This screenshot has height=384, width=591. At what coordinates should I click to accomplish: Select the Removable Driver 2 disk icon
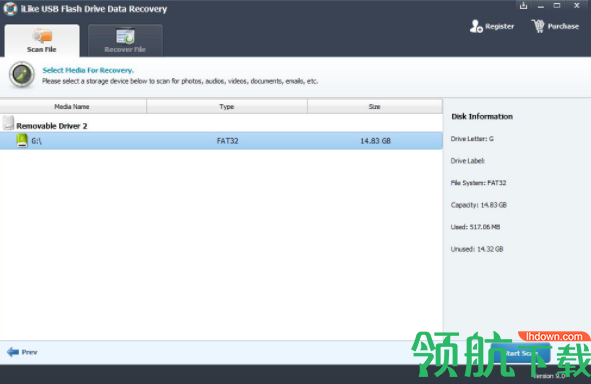[8, 123]
